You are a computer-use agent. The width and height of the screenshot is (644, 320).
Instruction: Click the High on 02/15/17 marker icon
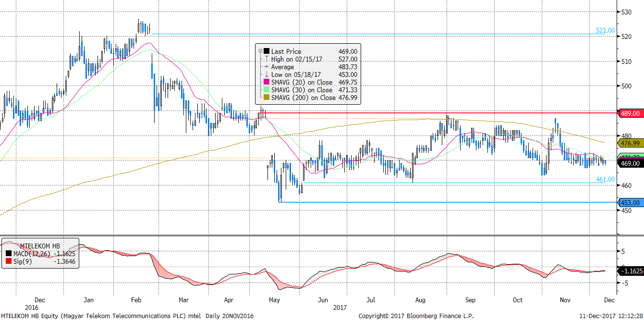(267, 59)
